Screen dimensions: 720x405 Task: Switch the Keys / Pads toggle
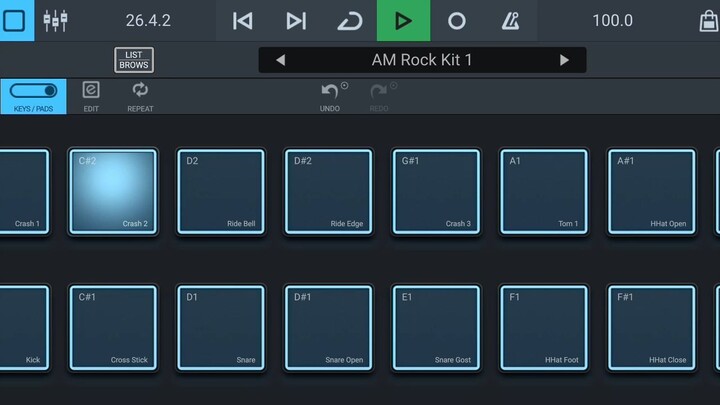(x=33, y=95)
